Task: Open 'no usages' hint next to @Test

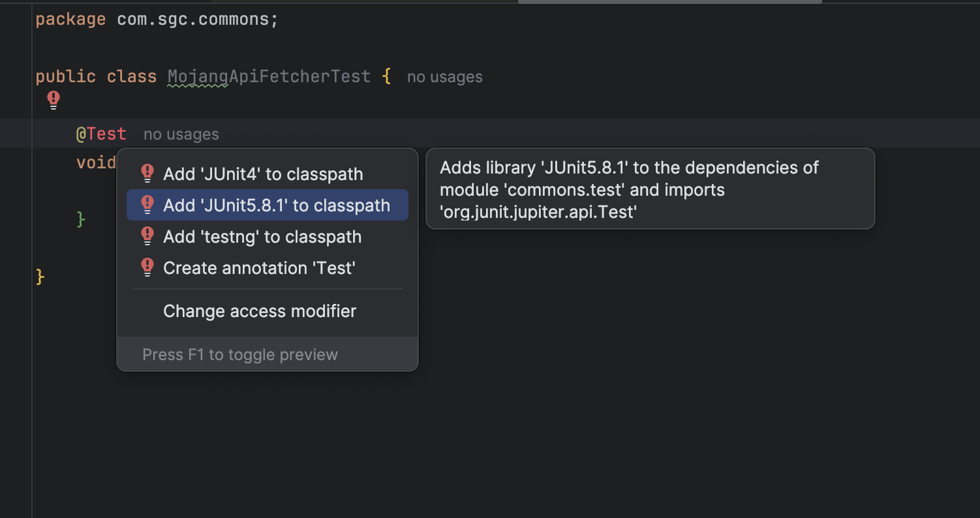Action: (x=181, y=134)
